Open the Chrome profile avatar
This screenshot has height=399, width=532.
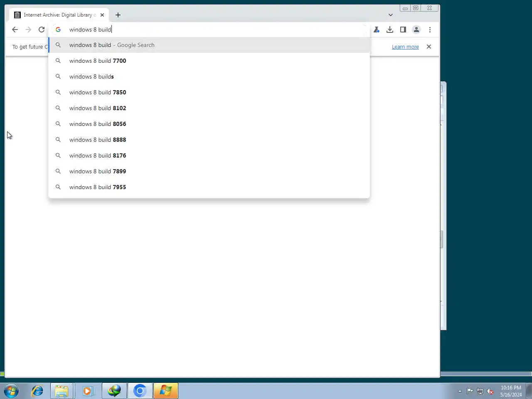tap(416, 30)
